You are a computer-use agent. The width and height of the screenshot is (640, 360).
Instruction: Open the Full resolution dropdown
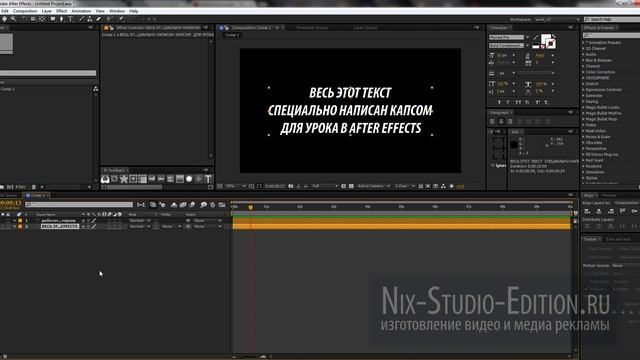click(325, 186)
